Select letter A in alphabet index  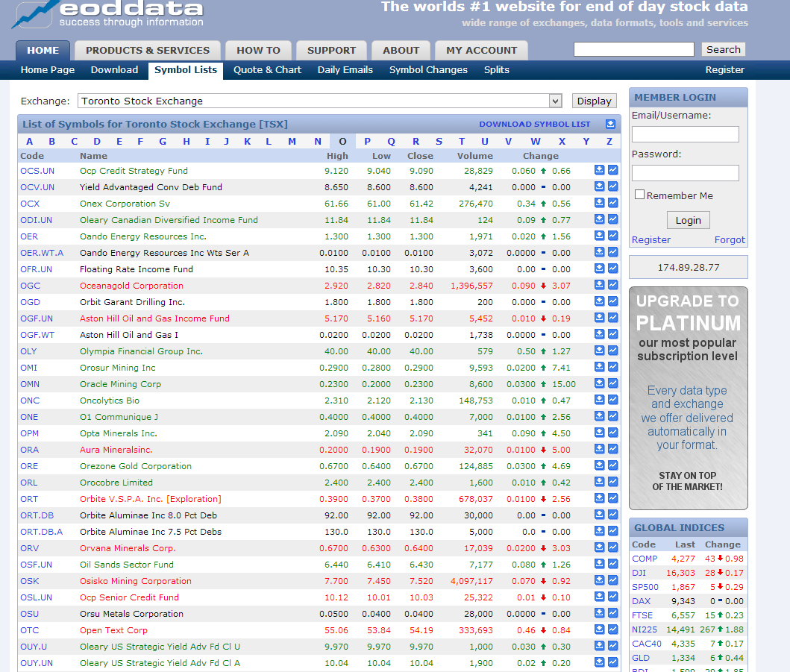coord(29,142)
